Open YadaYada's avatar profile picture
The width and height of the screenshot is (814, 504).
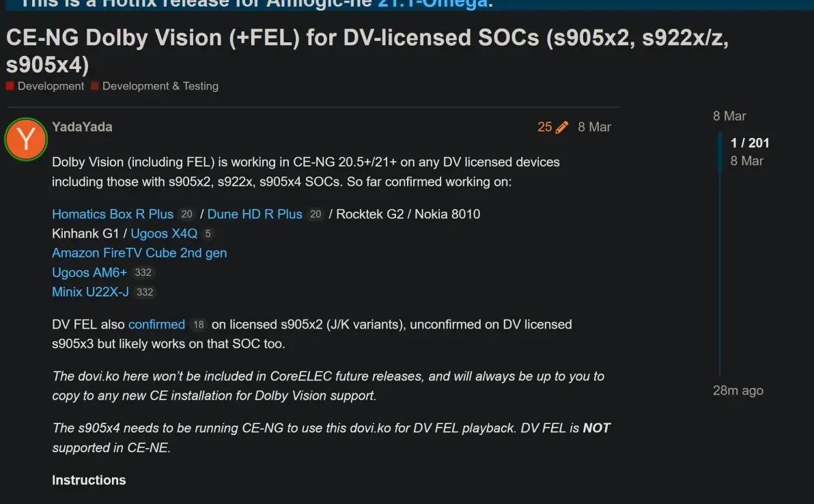(26, 139)
